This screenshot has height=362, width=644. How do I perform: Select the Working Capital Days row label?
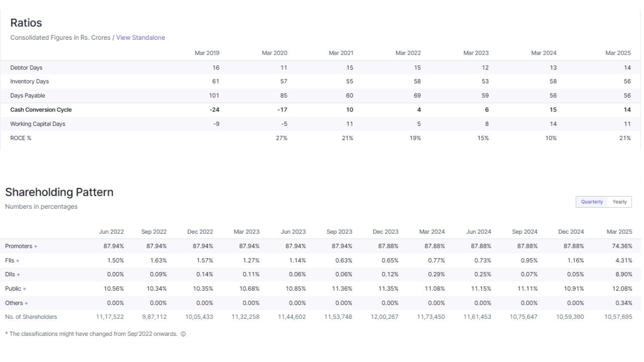pyautogui.click(x=38, y=124)
